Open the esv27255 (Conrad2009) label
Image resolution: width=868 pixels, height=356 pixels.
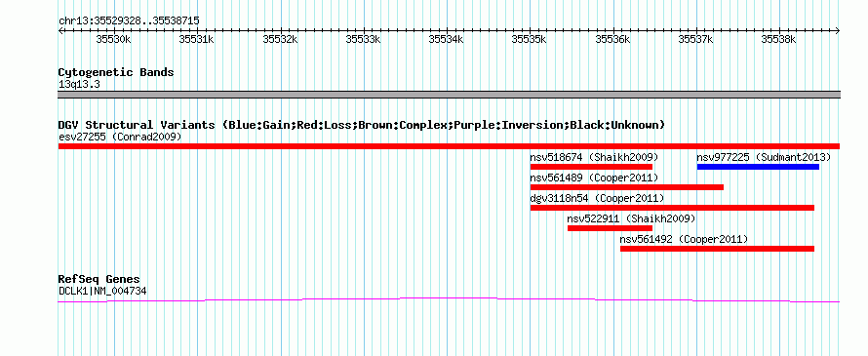(120, 137)
